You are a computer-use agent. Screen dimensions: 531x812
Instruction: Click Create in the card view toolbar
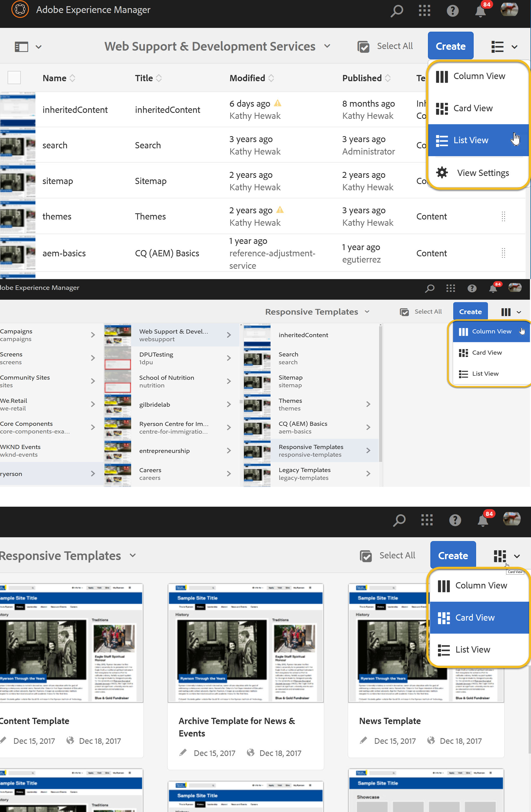click(x=453, y=555)
